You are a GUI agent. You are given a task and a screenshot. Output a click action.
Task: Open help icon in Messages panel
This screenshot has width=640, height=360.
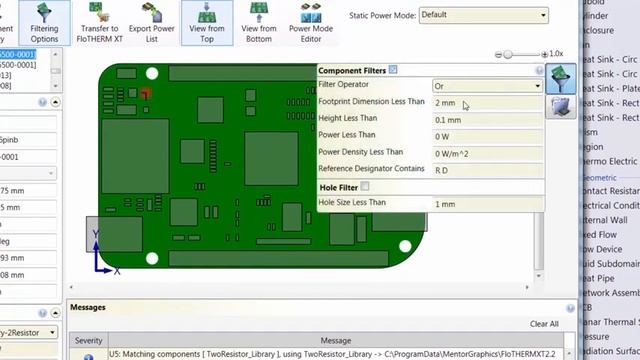coord(570,308)
